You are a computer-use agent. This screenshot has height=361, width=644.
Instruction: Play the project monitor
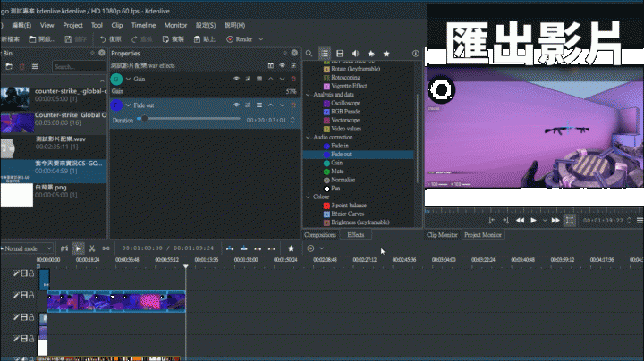(533, 221)
